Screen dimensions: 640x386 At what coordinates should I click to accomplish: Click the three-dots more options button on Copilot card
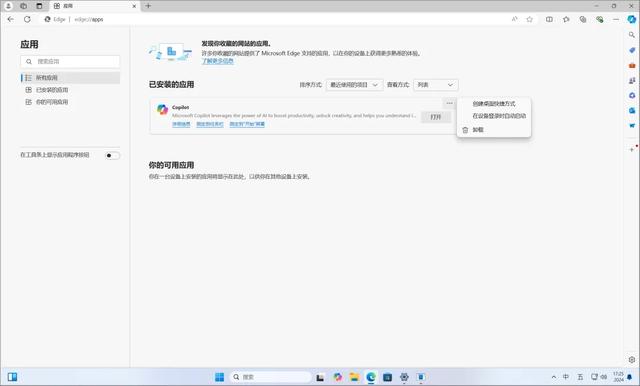click(x=449, y=103)
